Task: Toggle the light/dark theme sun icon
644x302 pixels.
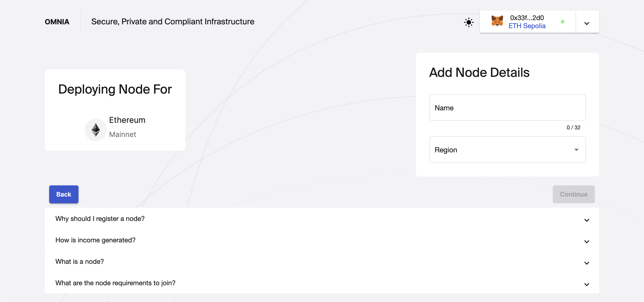Action: [468, 22]
